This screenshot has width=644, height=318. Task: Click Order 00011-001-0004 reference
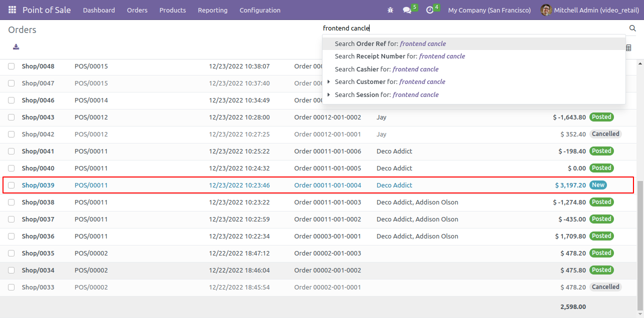328,185
